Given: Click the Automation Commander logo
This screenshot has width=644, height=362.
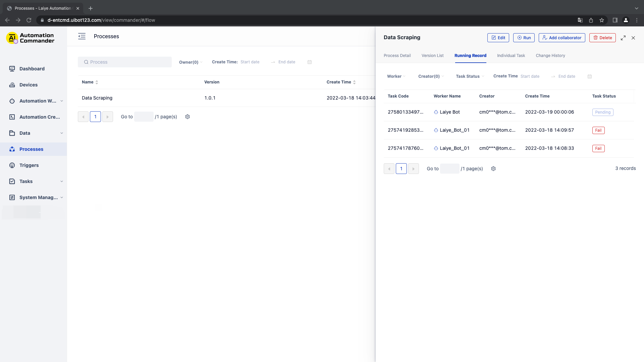Looking at the screenshot, I should pos(30,38).
